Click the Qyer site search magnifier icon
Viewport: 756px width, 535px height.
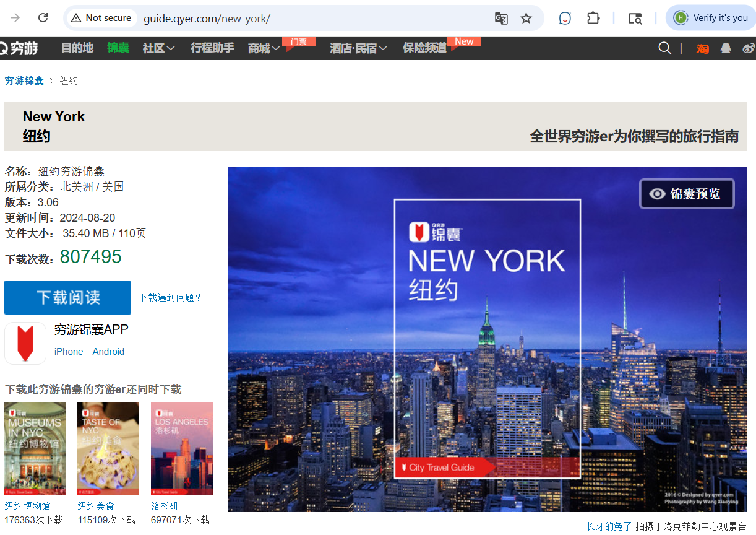click(x=664, y=48)
